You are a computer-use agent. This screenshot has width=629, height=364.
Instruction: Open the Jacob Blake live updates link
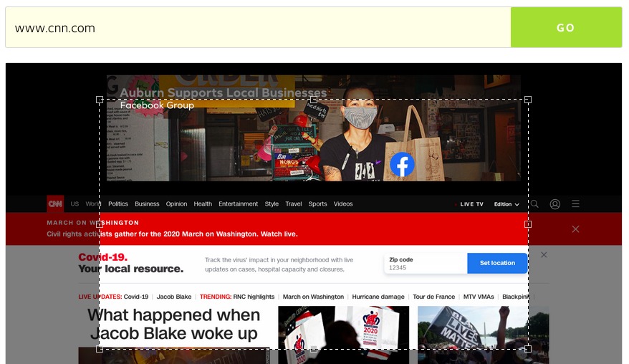point(173,297)
